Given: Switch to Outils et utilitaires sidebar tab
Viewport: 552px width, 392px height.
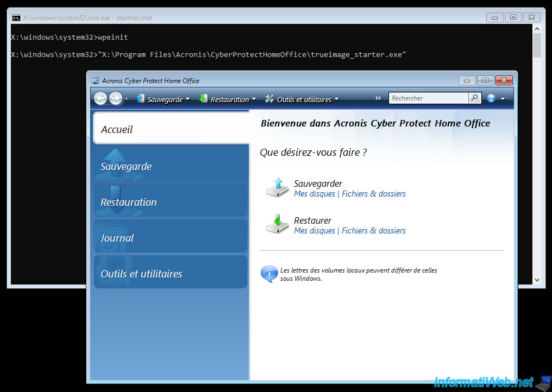Looking at the screenshot, I should [x=171, y=274].
